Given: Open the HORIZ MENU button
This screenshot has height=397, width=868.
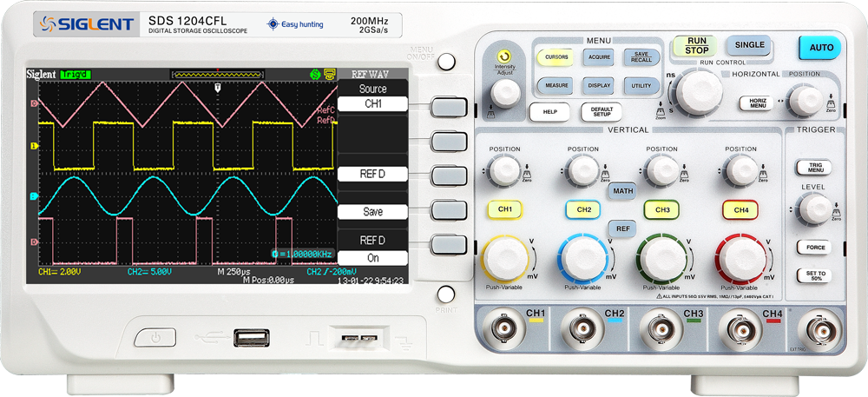Looking at the screenshot, I should click(757, 103).
